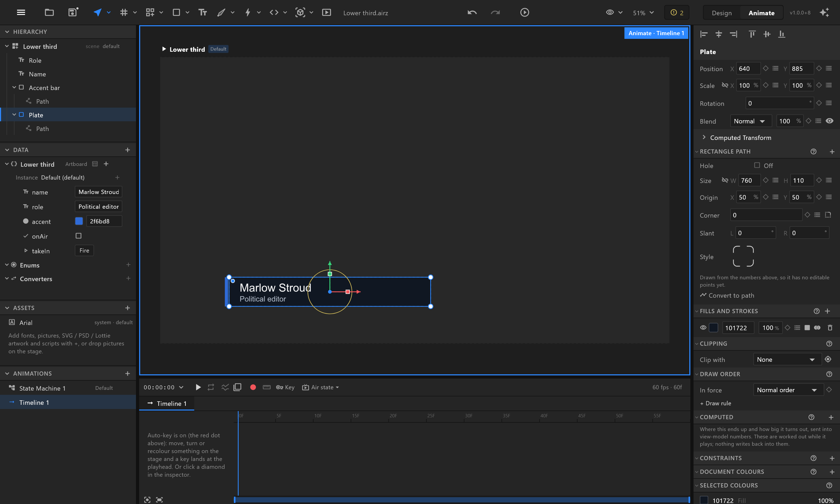This screenshot has width=840, height=504.
Task: Click the Key button in timeline
Action: [x=285, y=387]
